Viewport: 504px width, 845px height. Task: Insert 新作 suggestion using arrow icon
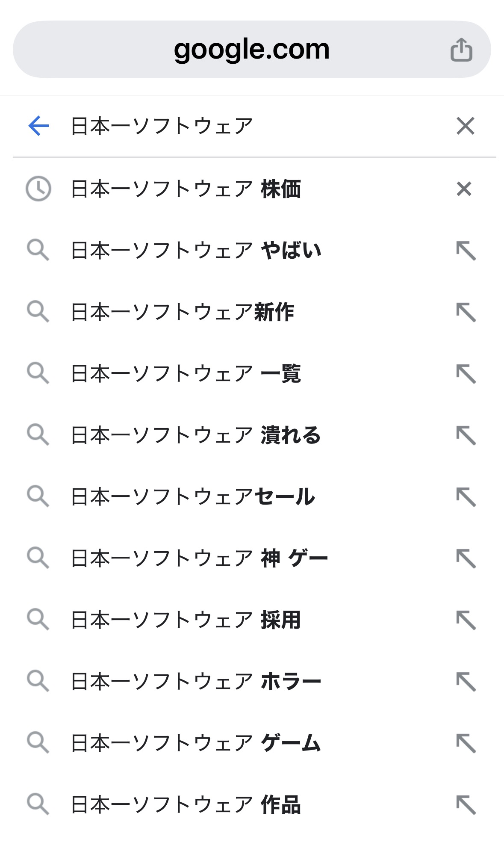466,312
